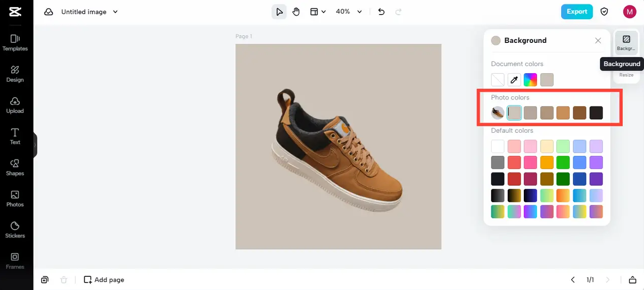Open the Photos sidebar panel
This screenshot has width=644, height=290.
(x=15, y=199)
